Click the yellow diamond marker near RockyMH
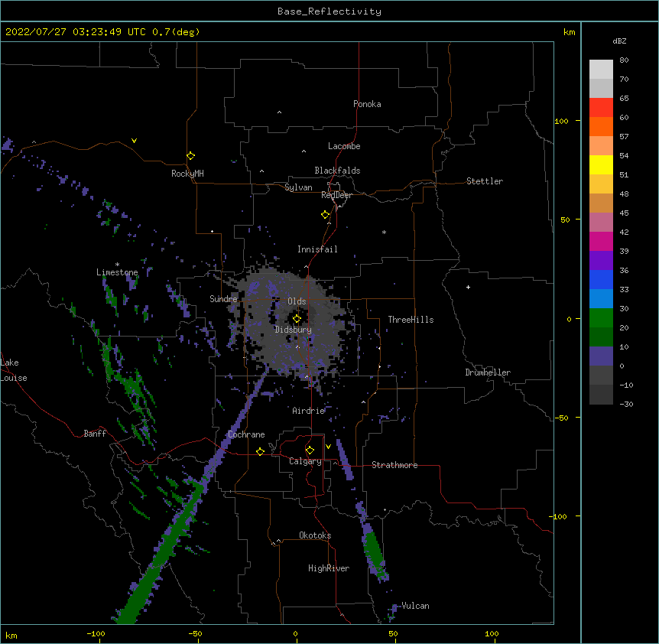This screenshot has height=644, width=659. click(x=190, y=156)
